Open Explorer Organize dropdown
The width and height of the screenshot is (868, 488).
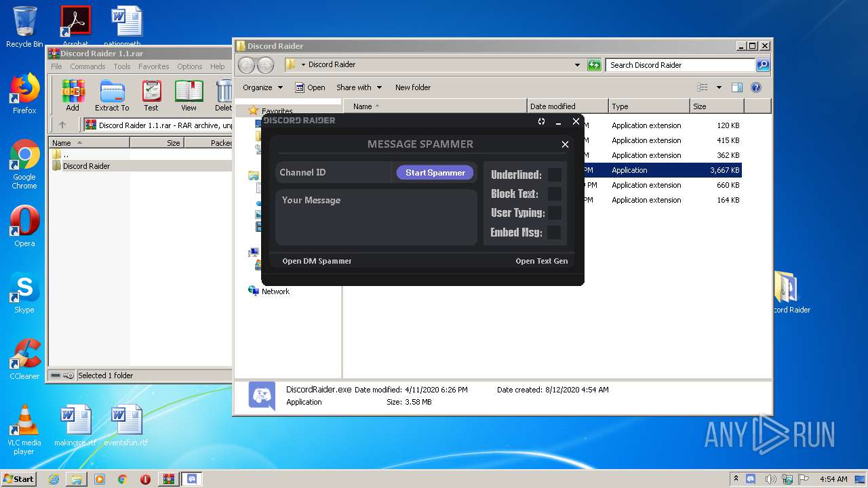(262, 87)
